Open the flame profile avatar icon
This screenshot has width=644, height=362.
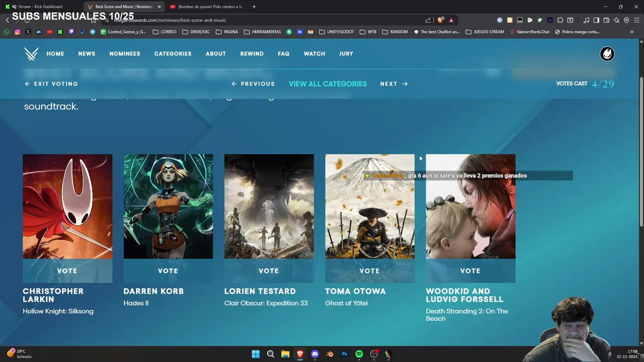click(607, 54)
